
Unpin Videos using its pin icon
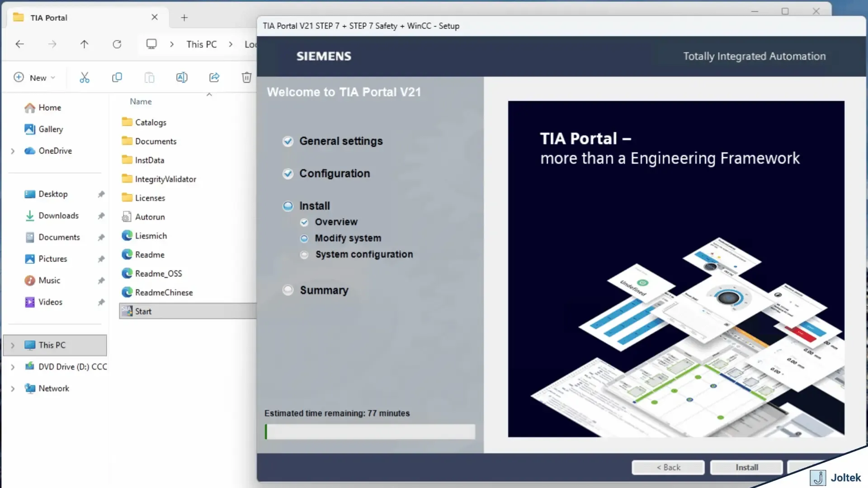click(101, 302)
